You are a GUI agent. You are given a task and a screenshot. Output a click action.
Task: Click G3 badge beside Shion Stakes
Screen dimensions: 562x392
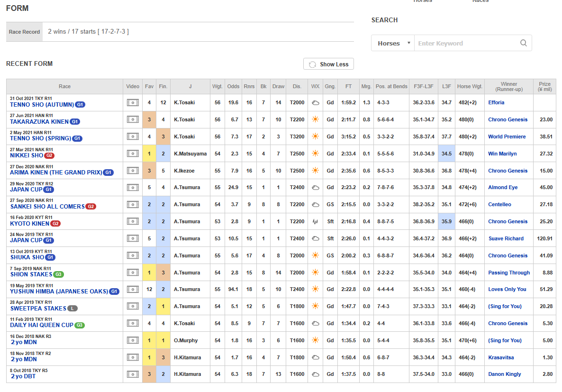pos(58,274)
